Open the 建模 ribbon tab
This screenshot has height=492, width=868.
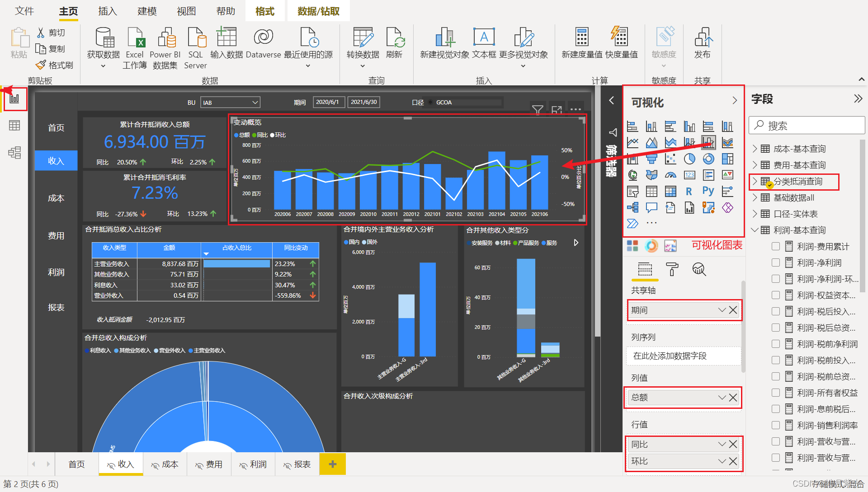(147, 11)
